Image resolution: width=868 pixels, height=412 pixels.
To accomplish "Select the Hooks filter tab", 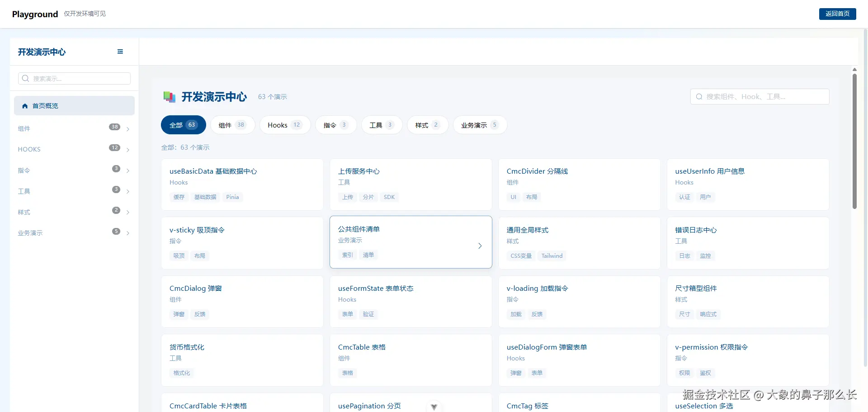I will pos(284,125).
